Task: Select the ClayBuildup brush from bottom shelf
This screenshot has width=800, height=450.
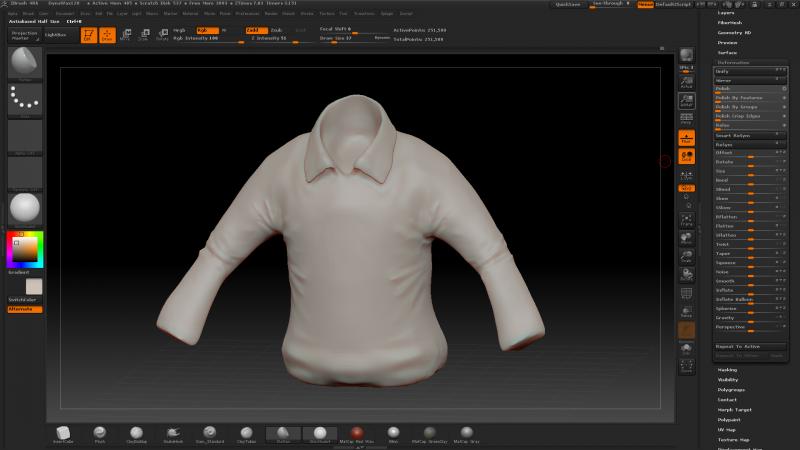Action: pyautogui.click(x=136, y=434)
